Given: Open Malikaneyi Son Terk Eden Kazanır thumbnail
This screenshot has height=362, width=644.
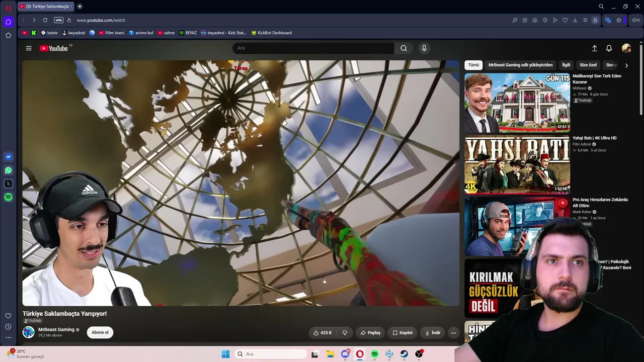Looking at the screenshot, I should pos(517,103).
